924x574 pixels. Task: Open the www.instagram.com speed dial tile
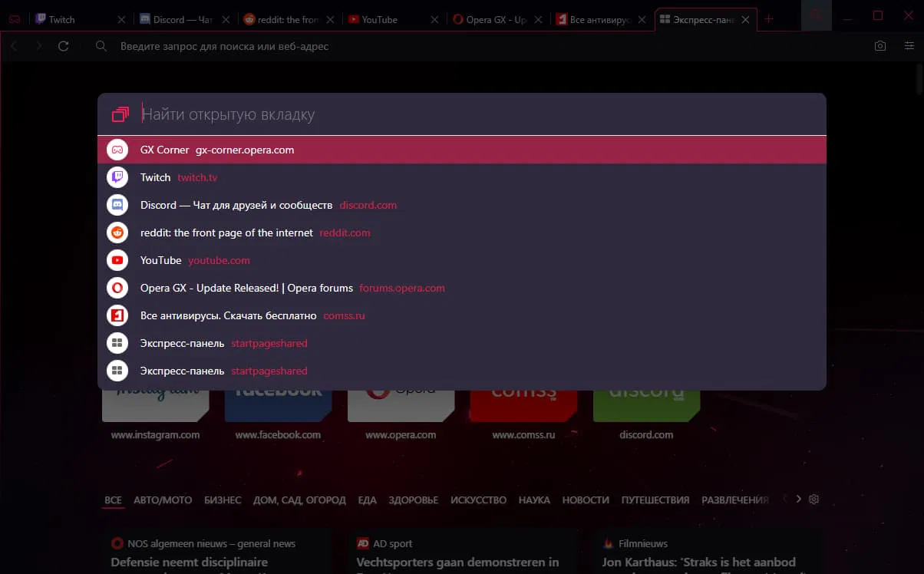tap(155, 407)
